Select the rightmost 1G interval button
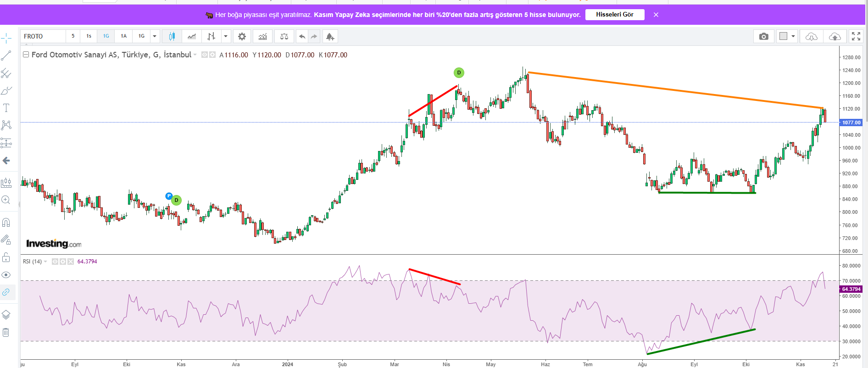The height and width of the screenshot is (368, 868). [x=142, y=36]
